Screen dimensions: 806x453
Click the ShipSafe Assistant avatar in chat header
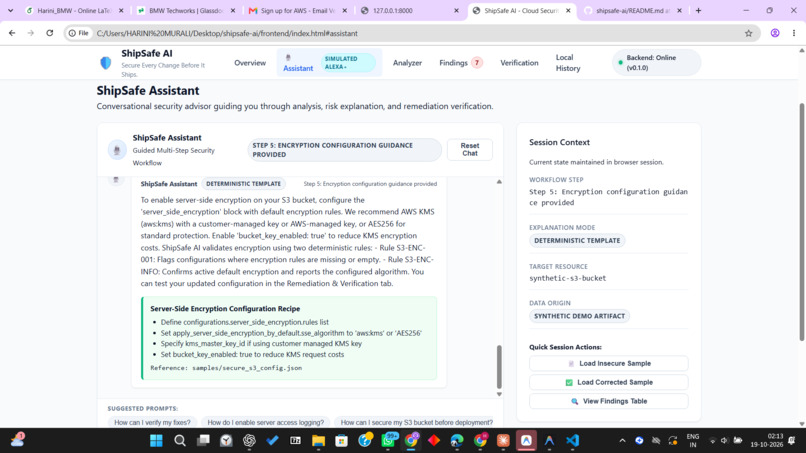coord(117,150)
